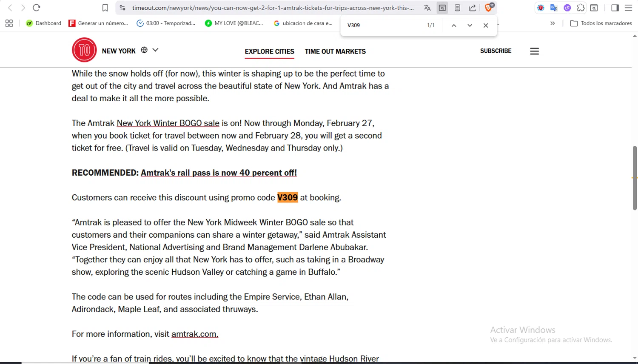The image size is (638, 364).
Task: Click the share page icon
Action: click(473, 8)
